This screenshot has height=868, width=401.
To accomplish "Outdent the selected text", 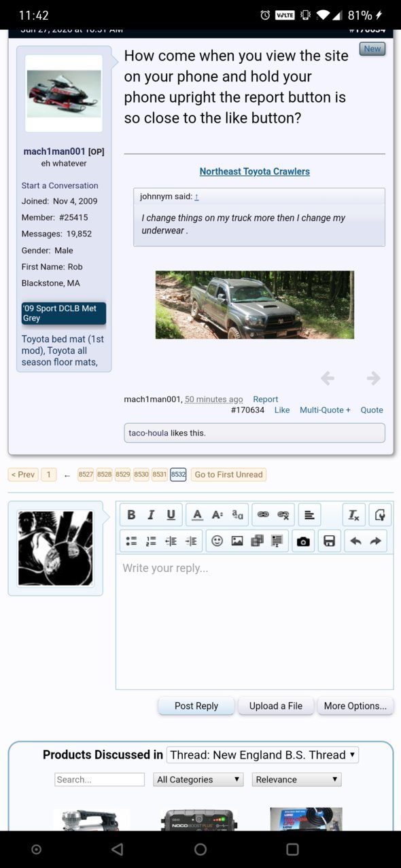I will tap(171, 541).
